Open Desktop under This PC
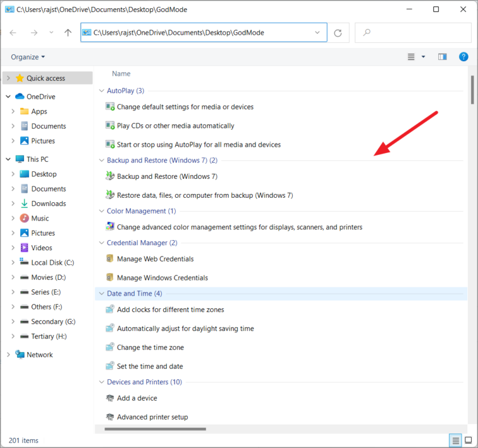Screen dimensions: 478x448 (44, 174)
